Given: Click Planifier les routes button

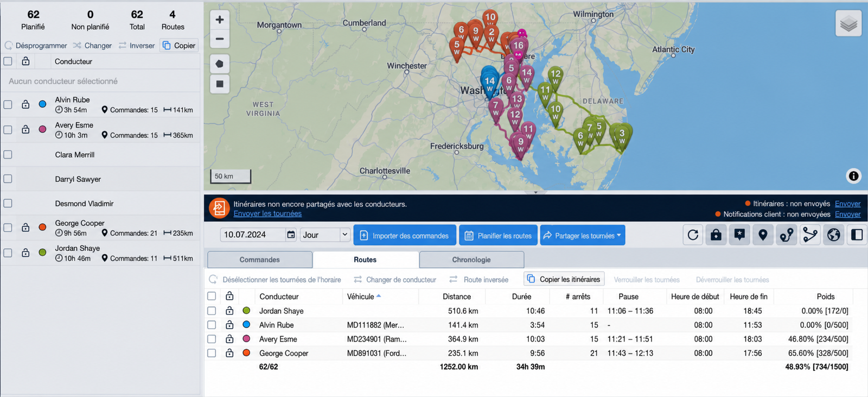Looking at the screenshot, I should [498, 235].
